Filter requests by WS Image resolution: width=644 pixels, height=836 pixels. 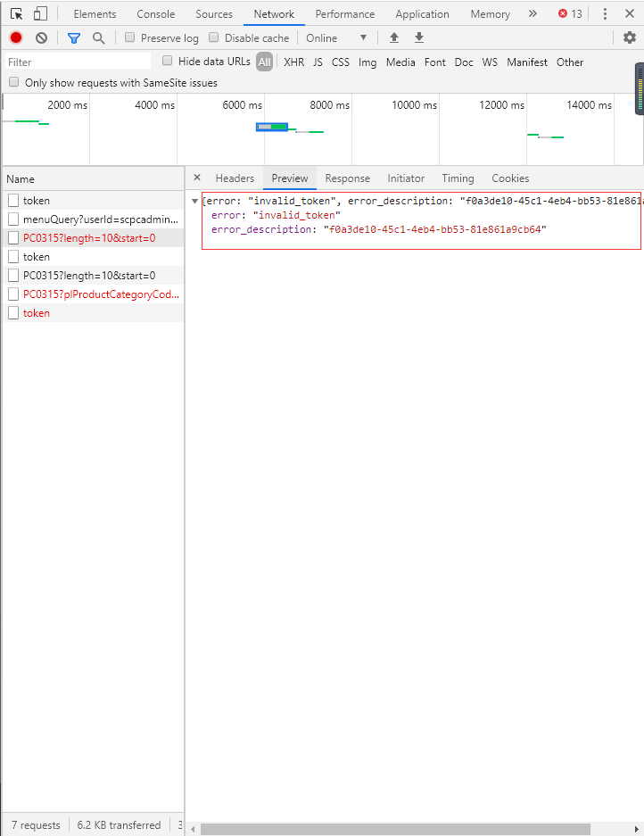pos(490,62)
